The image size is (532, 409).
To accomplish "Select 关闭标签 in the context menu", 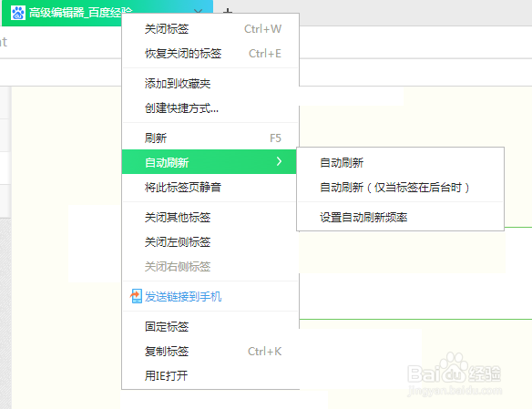I will [210, 29].
